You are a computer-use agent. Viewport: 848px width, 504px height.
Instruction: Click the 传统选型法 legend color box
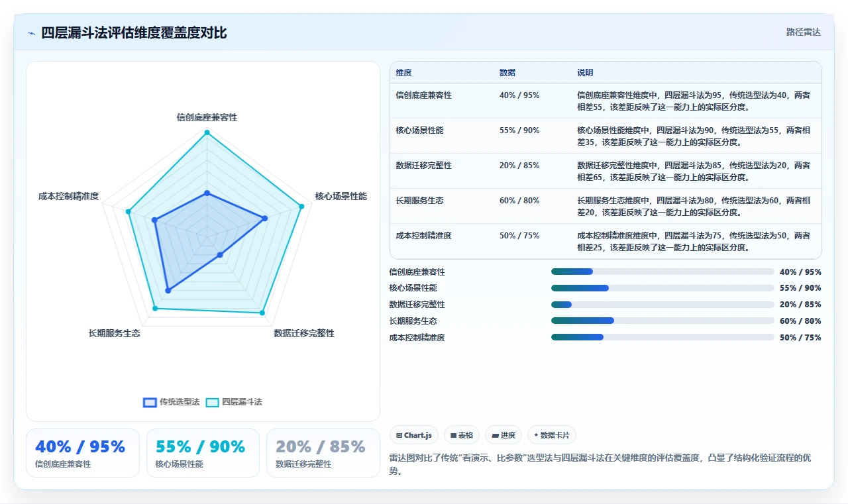click(x=150, y=402)
